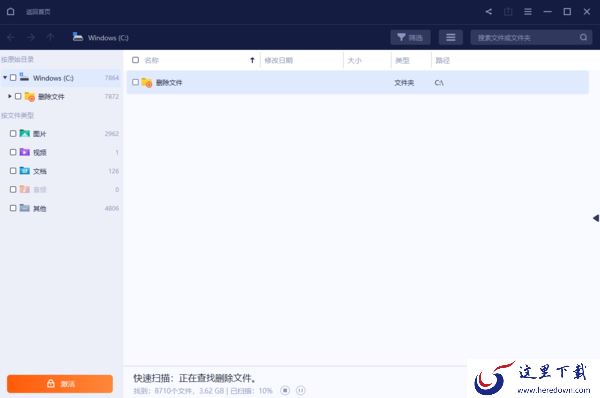Viewport: 600px width, 398px height.
Task: Stop the scan with the stop button
Action: pos(285,391)
